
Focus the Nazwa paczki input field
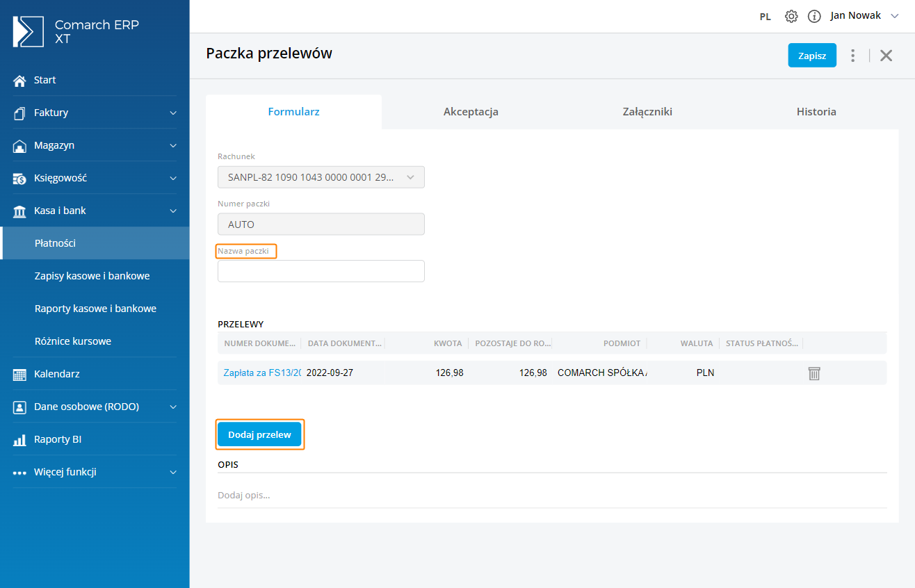(x=321, y=271)
